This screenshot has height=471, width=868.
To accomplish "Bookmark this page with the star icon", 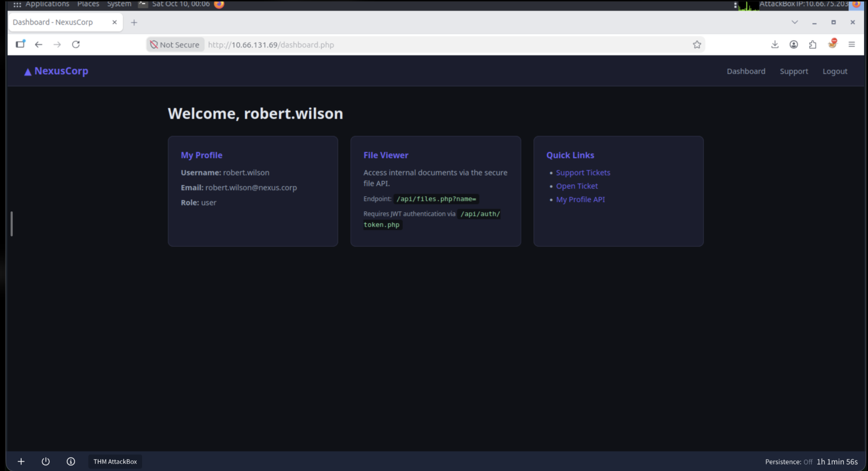I will [x=696, y=45].
